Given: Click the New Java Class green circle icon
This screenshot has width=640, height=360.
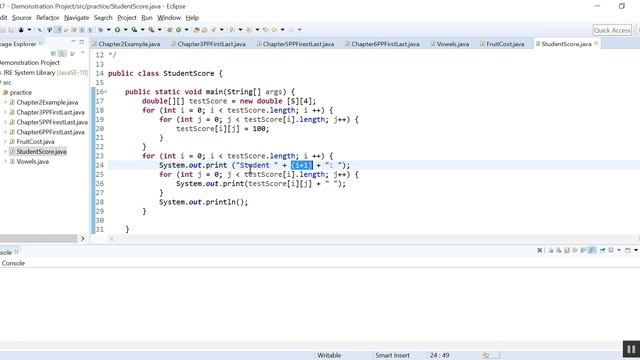Looking at the screenshot, I should click(x=178, y=30).
